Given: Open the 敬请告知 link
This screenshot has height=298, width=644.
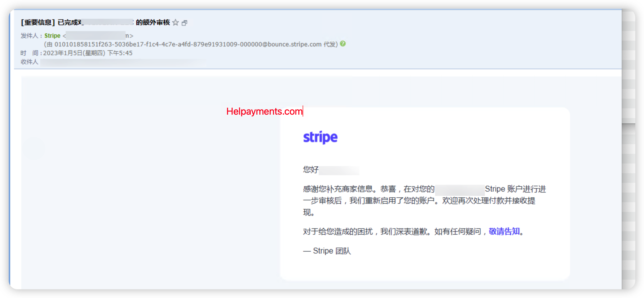Looking at the screenshot, I should point(504,231).
